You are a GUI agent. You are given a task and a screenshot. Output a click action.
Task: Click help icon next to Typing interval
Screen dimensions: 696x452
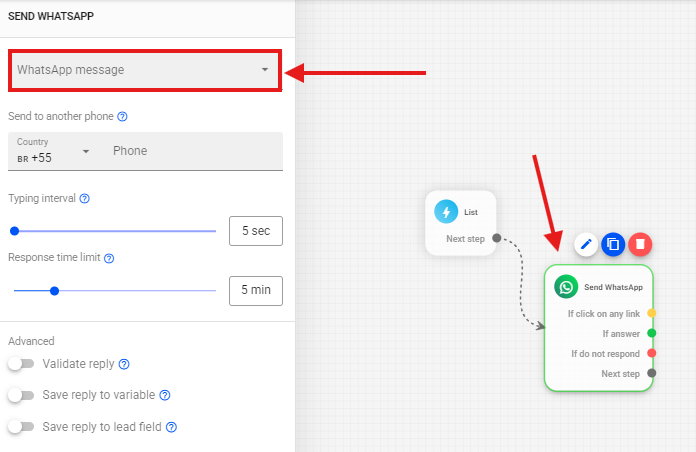click(85, 198)
